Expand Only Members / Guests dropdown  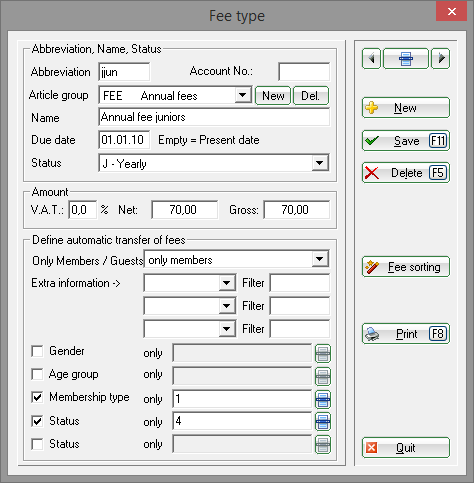point(320,259)
